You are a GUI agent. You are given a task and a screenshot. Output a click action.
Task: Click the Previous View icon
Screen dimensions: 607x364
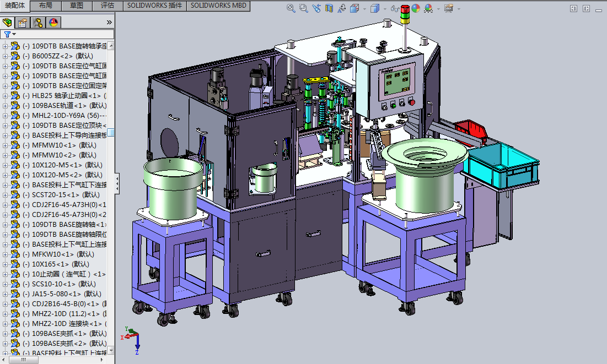316,8
